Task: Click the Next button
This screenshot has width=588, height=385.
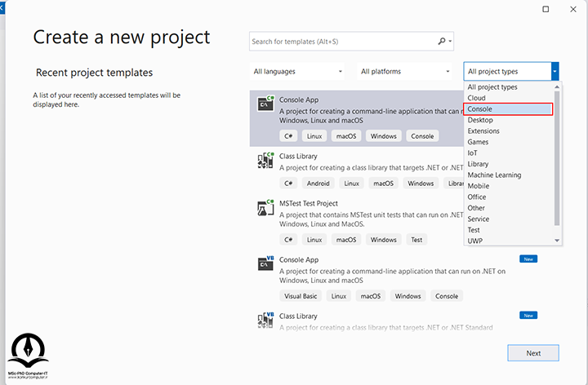Action: click(x=532, y=353)
